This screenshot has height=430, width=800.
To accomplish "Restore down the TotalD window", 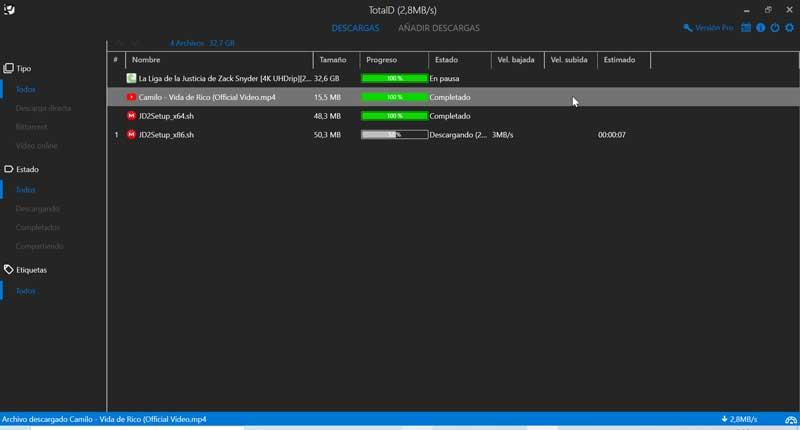I will [x=768, y=10].
